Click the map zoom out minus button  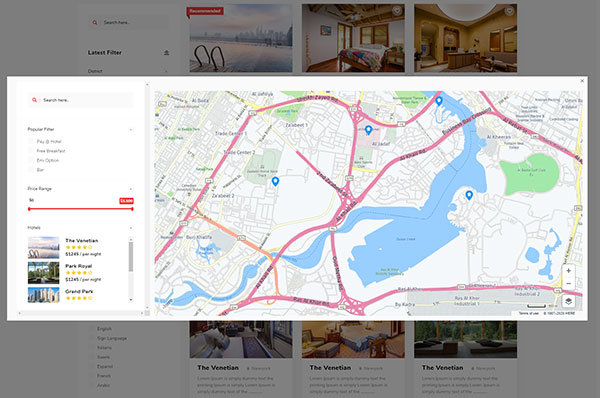coord(568,284)
